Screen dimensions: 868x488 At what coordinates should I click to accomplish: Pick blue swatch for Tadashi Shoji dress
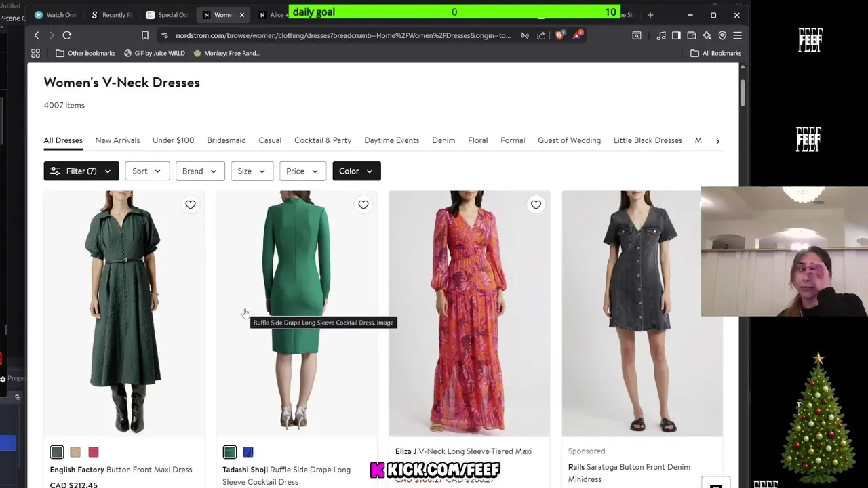248,452
